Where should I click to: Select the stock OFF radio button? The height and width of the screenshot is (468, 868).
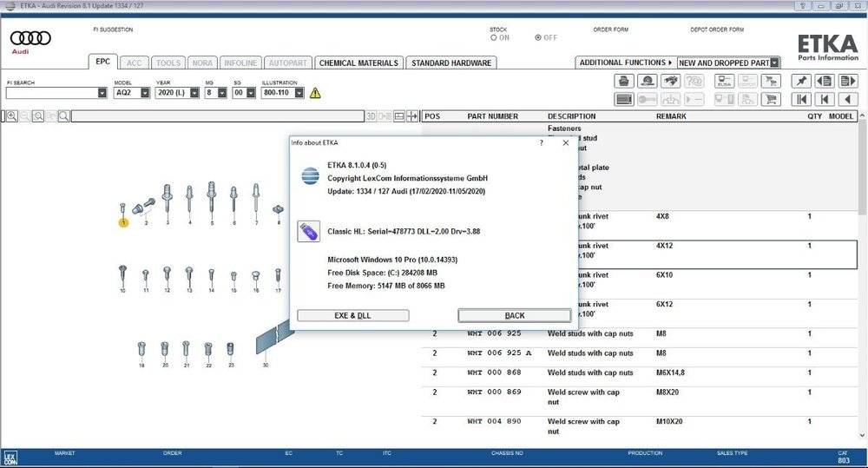point(539,38)
